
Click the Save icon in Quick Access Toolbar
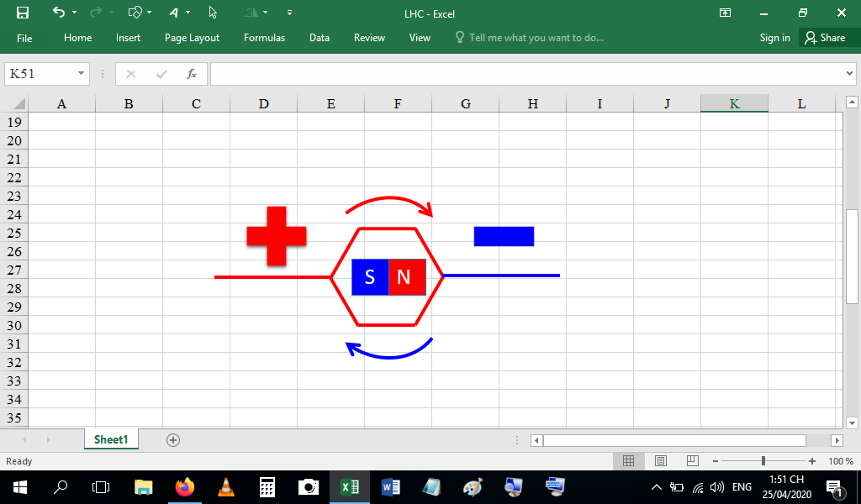click(23, 13)
